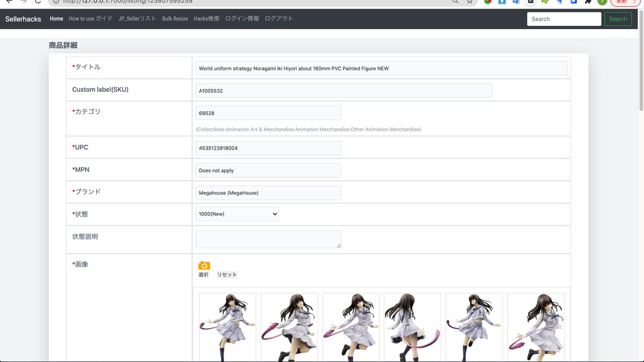Open Hacks検索 in the navbar
This screenshot has width=644, height=362.
click(207, 19)
